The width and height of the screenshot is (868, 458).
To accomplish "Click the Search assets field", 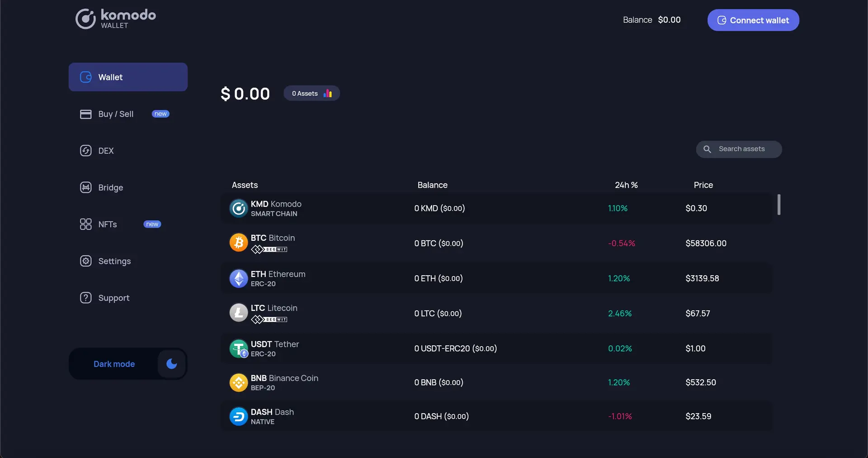I will click(741, 149).
